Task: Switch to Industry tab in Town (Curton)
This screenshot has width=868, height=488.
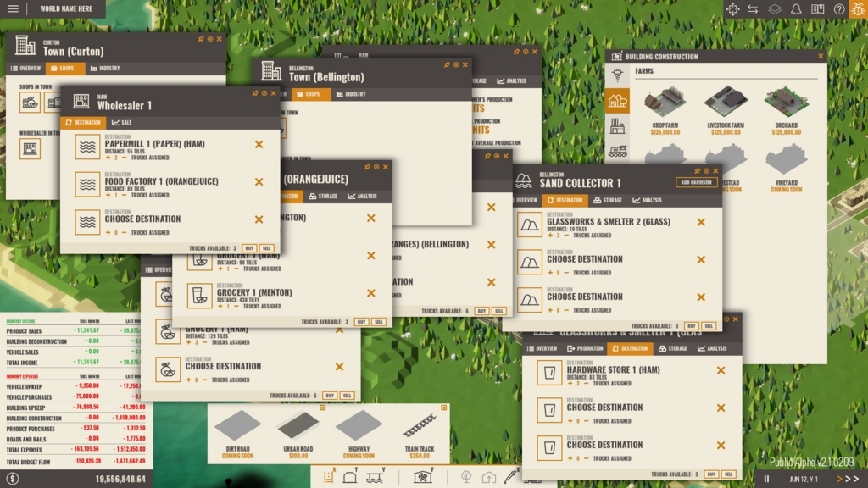Action: pyautogui.click(x=105, y=69)
